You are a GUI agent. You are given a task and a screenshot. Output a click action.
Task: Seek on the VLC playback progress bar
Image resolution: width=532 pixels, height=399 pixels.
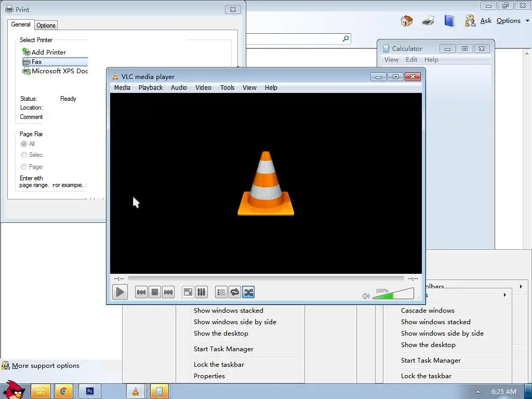tap(265, 278)
